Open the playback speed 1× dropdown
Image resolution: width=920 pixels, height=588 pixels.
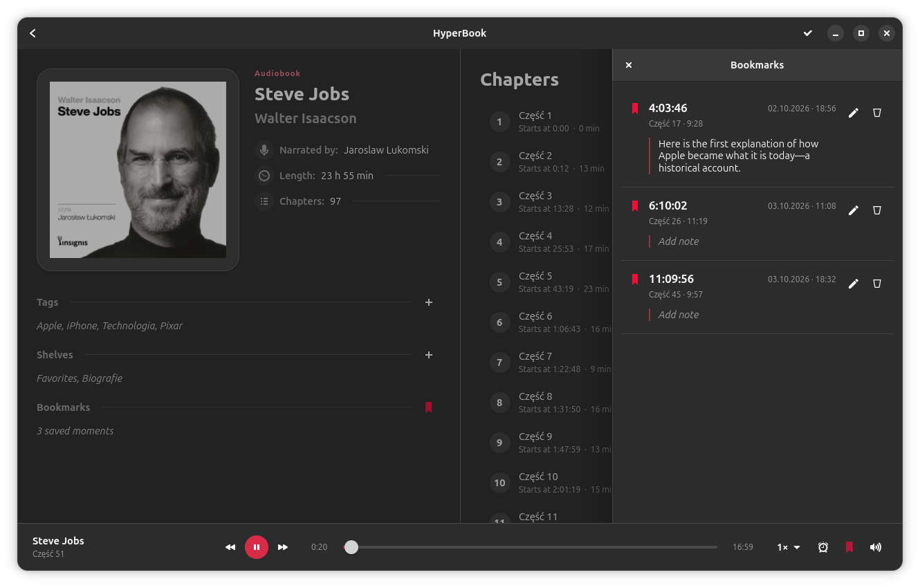[x=789, y=547]
